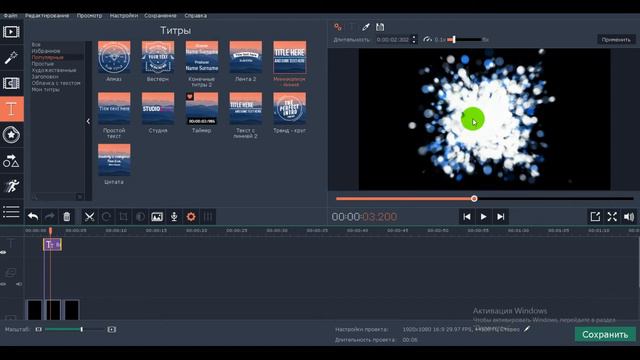
Task: Open the Import media tab in sidebar
Action: pos(11,32)
